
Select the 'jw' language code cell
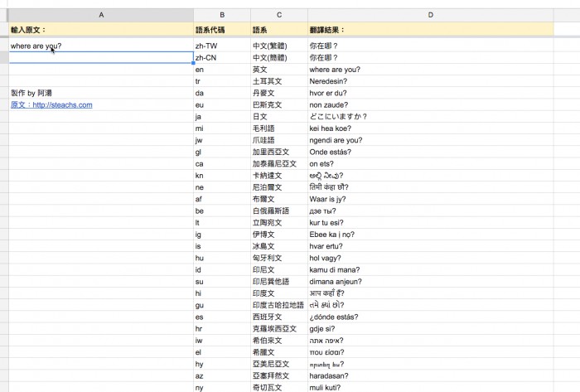(x=222, y=140)
